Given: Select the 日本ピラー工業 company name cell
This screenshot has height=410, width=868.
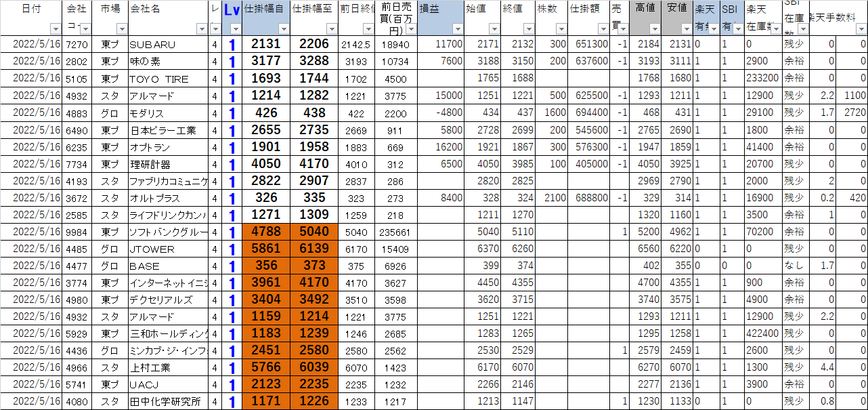Looking at the screenshot, I should (169, 129).
